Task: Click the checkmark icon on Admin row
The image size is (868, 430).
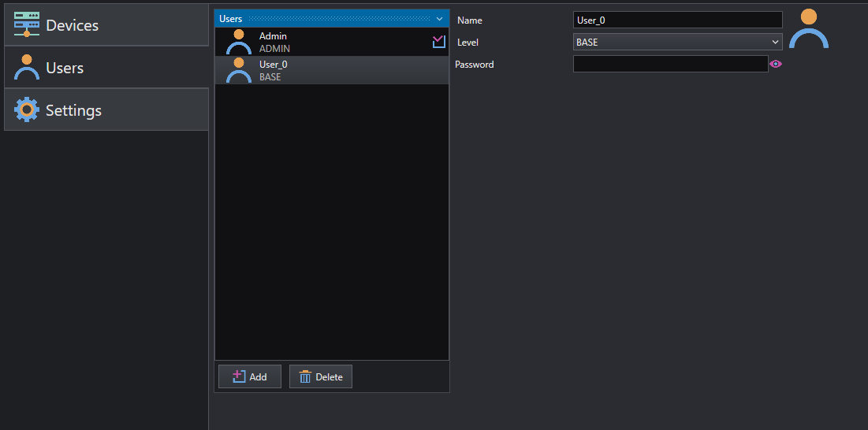Action: click(439, 42)
